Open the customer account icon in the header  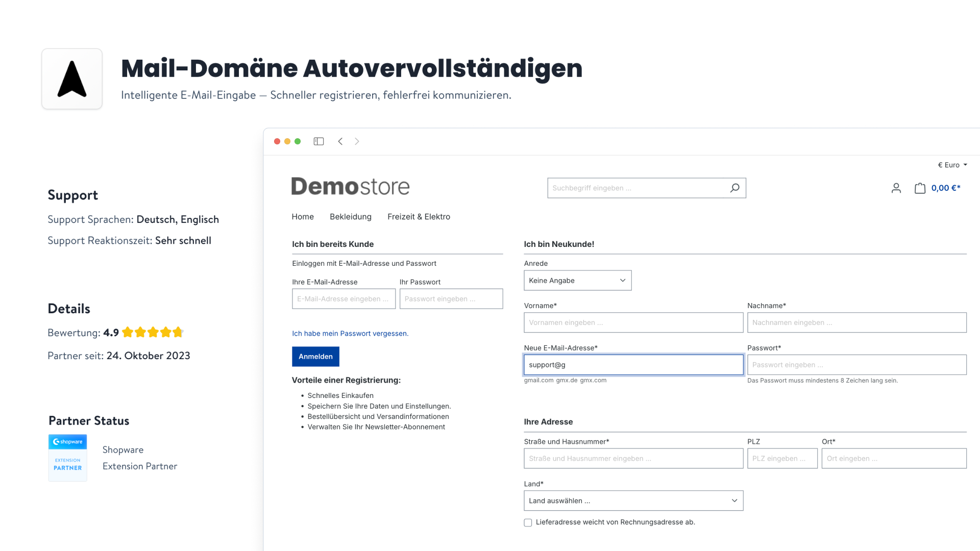tap(896, 188)
